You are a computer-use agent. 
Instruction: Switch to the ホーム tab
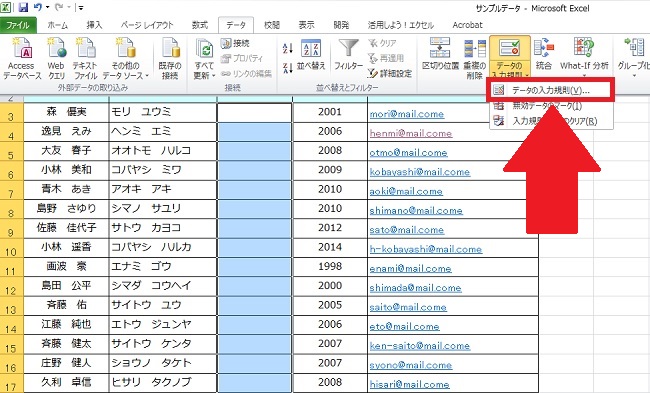click(58, 25)
